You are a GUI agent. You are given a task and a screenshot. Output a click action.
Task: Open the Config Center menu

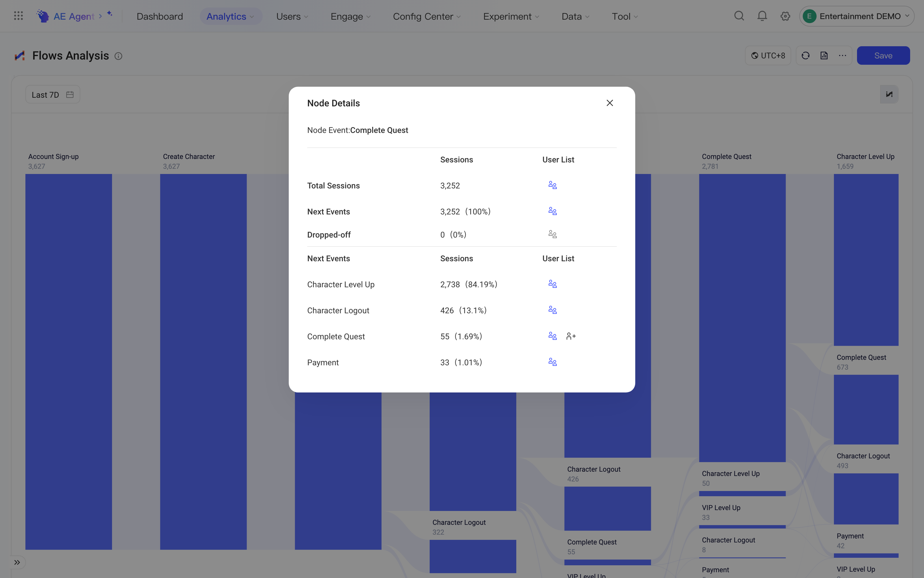[426, 16]
